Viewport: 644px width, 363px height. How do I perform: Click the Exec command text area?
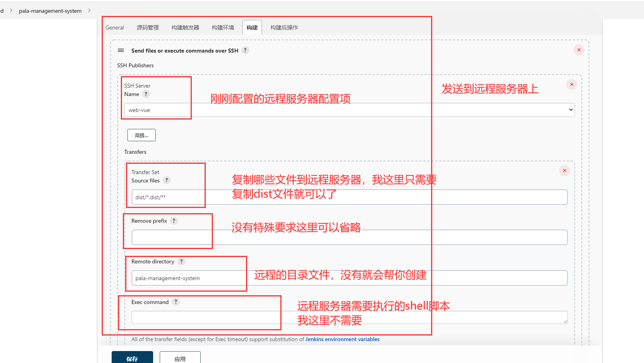350,318
